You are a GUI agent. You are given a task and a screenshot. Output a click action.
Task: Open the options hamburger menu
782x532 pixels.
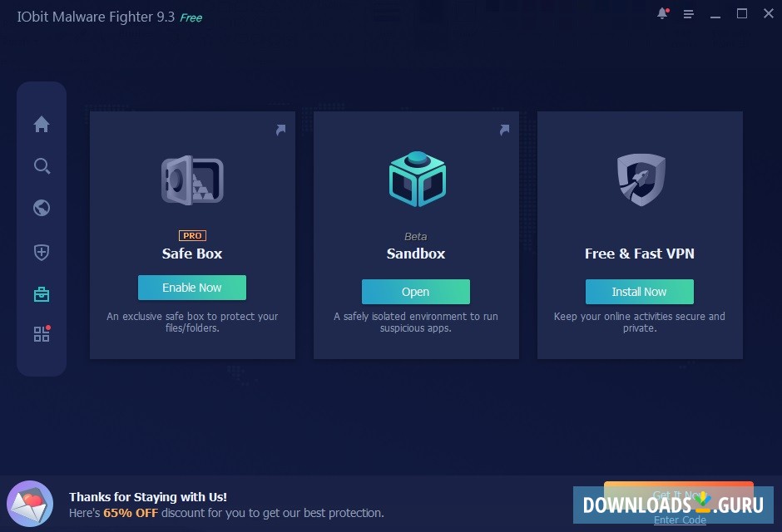click(688, 14)
